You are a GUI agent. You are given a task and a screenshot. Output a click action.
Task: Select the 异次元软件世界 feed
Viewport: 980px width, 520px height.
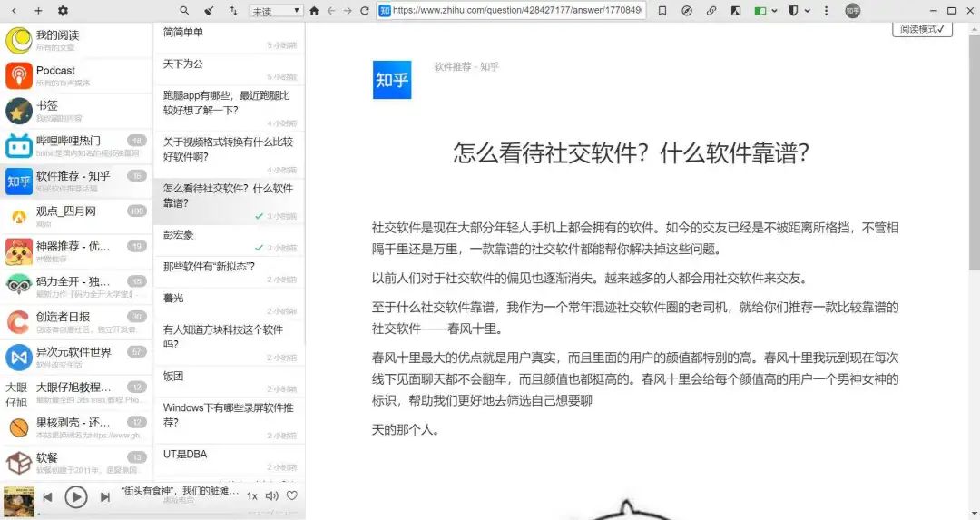pyautogui.click(x=76, y=357)
